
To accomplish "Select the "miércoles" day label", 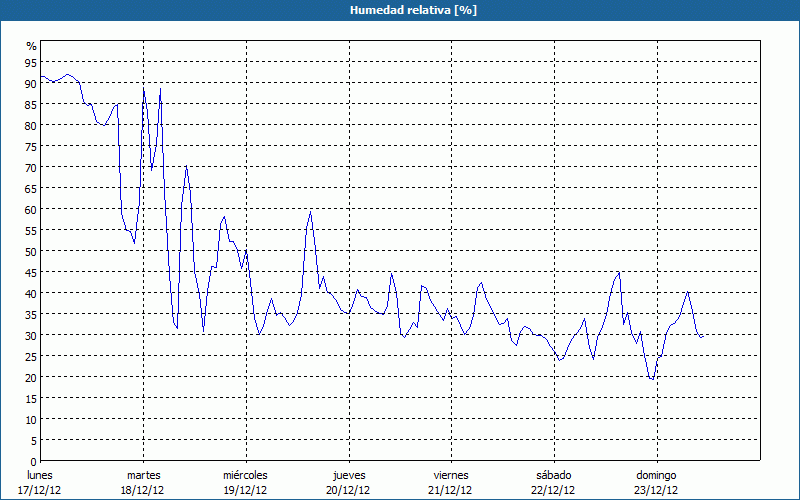I will click(x=245, y=475).
